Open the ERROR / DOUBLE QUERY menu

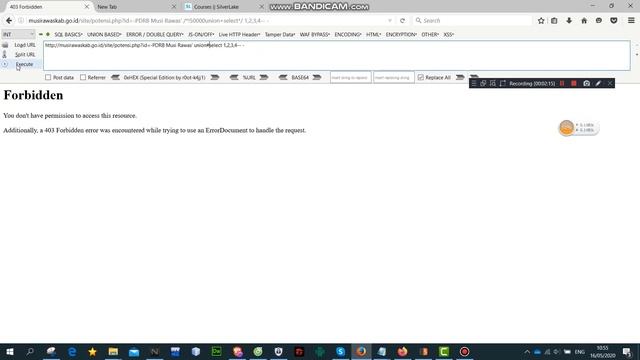point(155,34)
